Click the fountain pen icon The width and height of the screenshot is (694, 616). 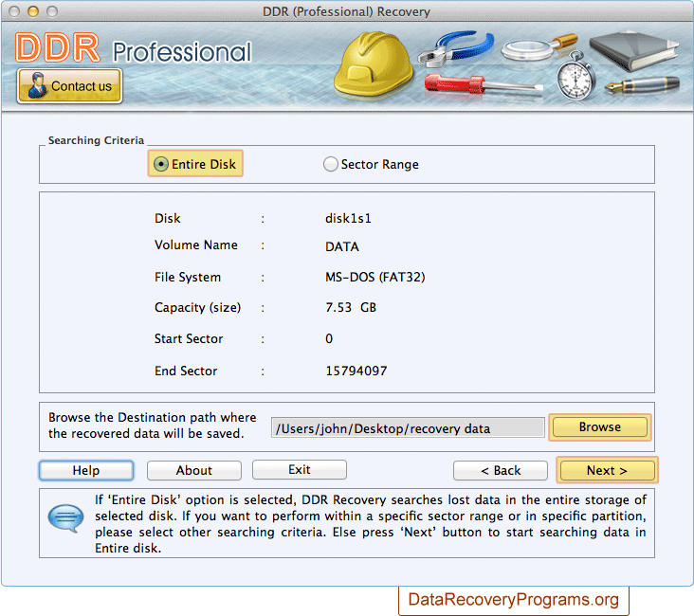(x=642, y=84)
